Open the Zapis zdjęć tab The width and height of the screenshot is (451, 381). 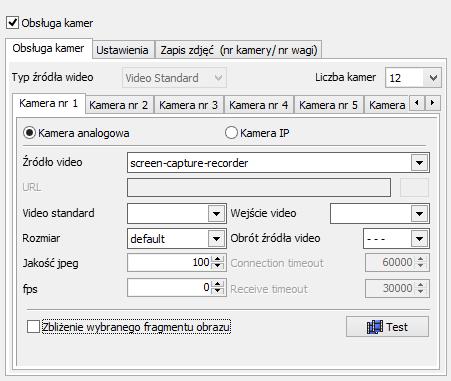point(239,50)
